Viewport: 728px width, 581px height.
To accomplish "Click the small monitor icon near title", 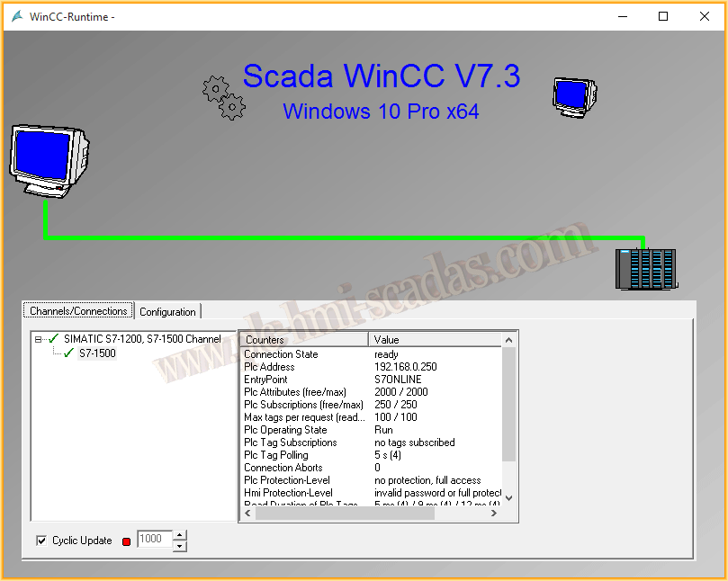I will (x=573, y=96).
